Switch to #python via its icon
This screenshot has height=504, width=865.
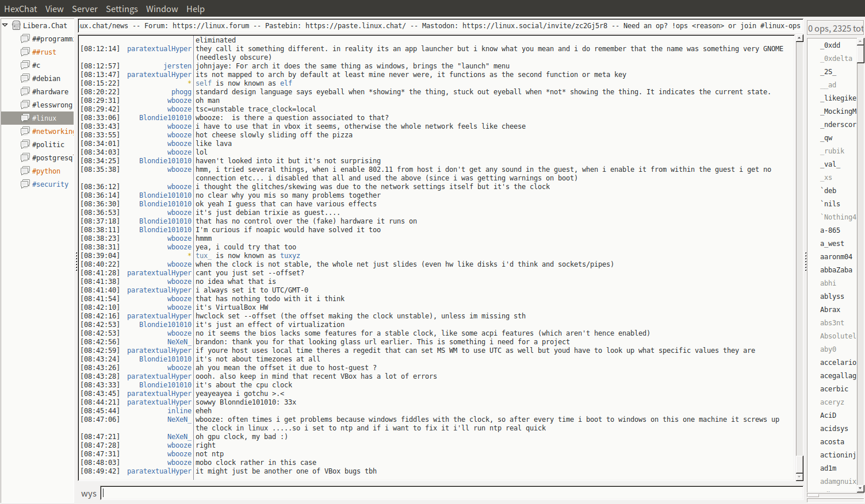click(x=25, y=171)
